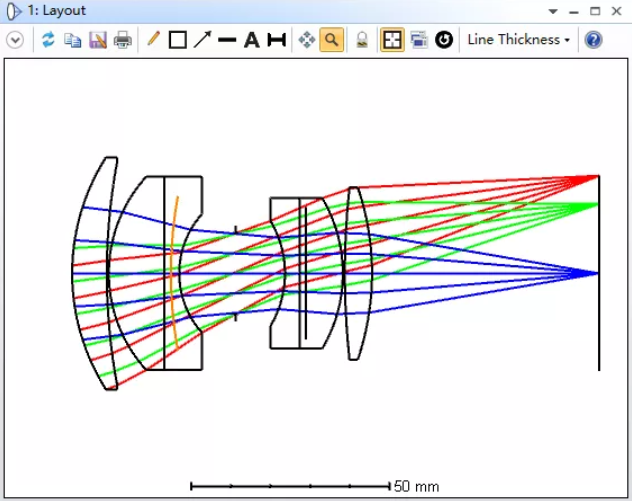Click the lock window icon
The image size is (632, 501).
coord(363,40)
